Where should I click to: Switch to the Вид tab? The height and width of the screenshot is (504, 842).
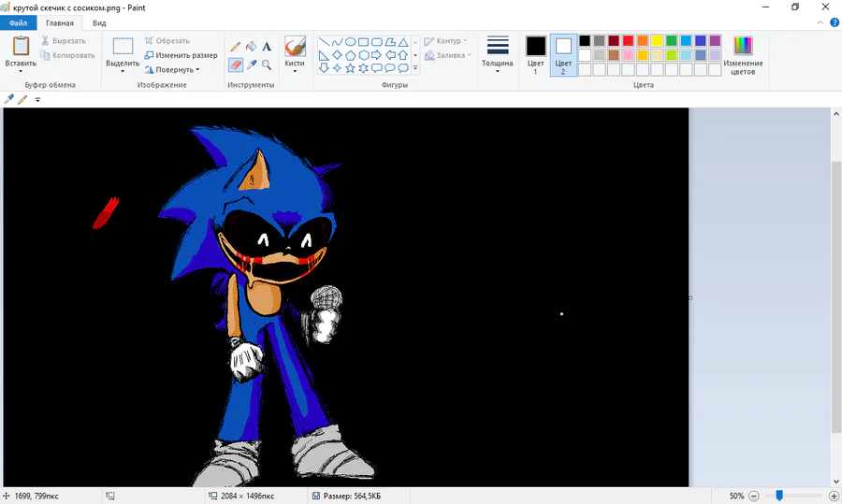point(99,23)
